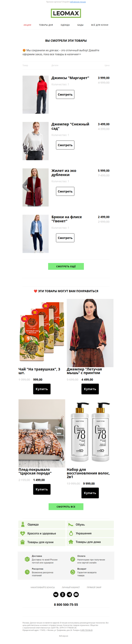
Task: Open the веб-версию письма link
Action: point(78,2)
